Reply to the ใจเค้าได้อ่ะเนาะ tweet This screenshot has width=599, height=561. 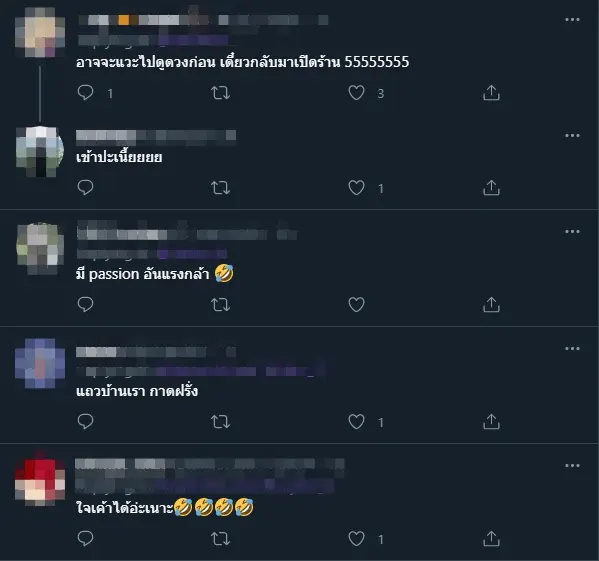click(85, 538)
